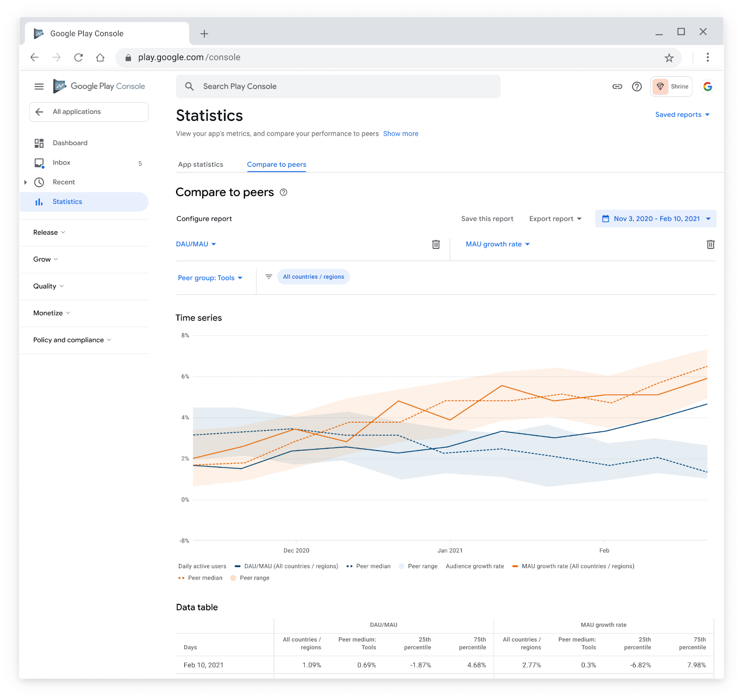Go back in the browser
743x700 pixels.
[34, 57]
